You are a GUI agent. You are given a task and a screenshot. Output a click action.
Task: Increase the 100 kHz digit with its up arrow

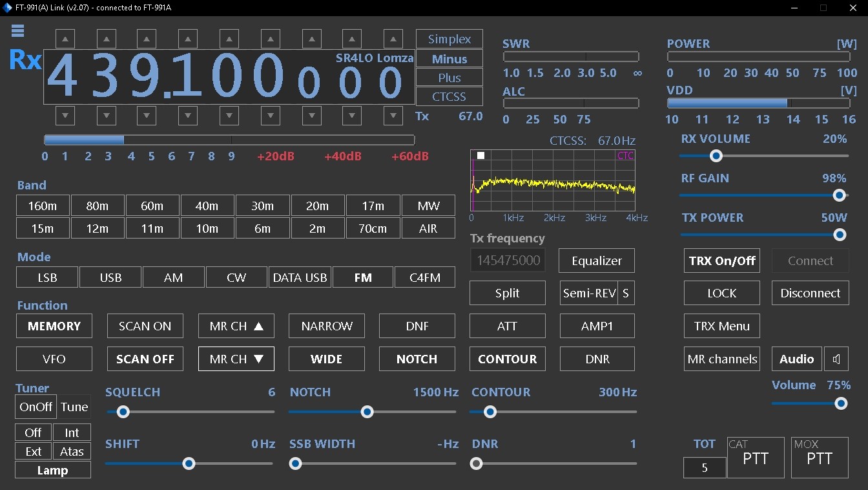(x=188, y=39)
